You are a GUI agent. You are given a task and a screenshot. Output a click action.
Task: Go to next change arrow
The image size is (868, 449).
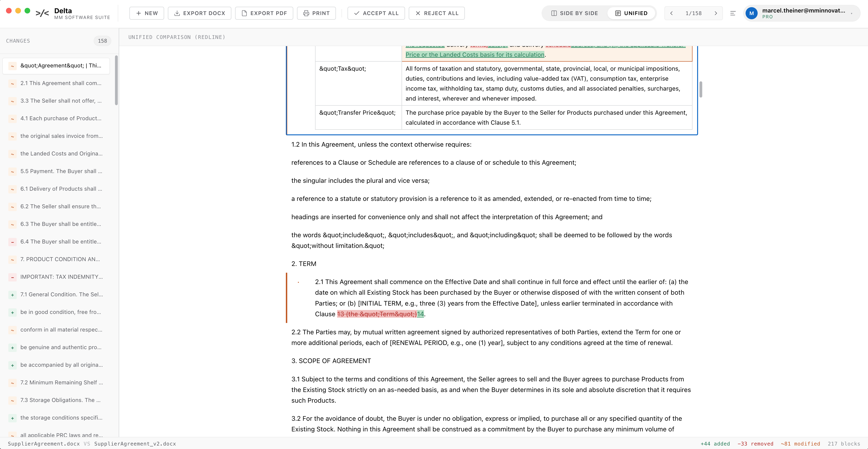716,13
